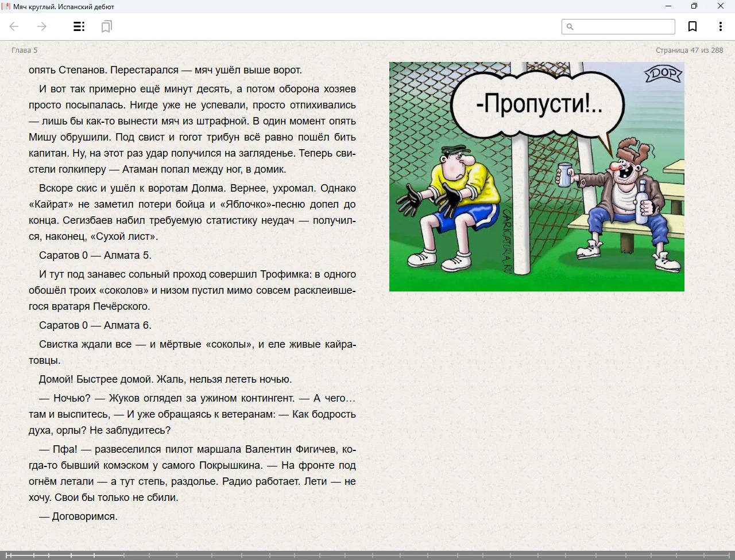Screen dimensions: 735x560
Task: Focus the book search text field
Action: tap(624, 27)
